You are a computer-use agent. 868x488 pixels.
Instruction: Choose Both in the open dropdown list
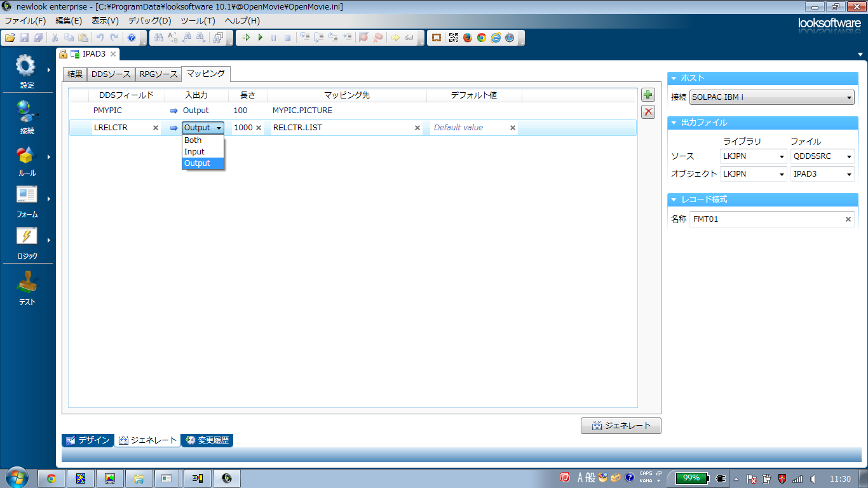pyautogui.click(x=203, y=140)
